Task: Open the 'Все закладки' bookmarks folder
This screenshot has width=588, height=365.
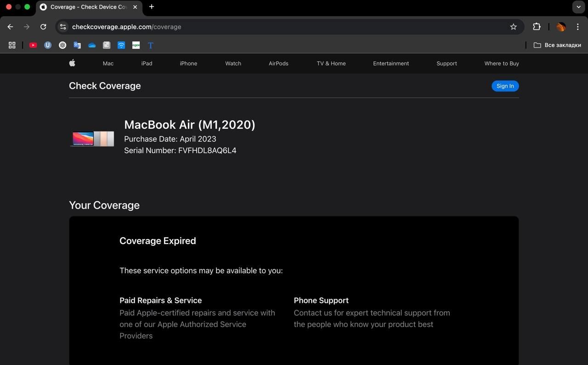Action: tap(557, 45)
